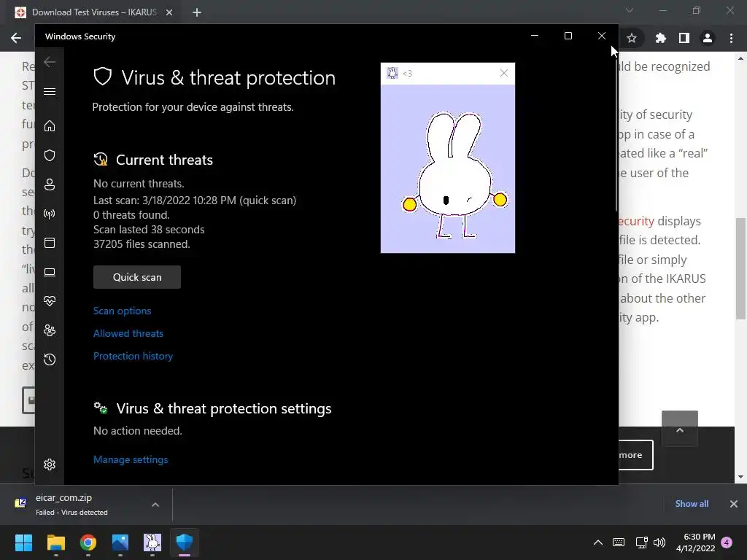Show all downloads
The height and width of the screenshot is (560, 747).
pos(692,504)
